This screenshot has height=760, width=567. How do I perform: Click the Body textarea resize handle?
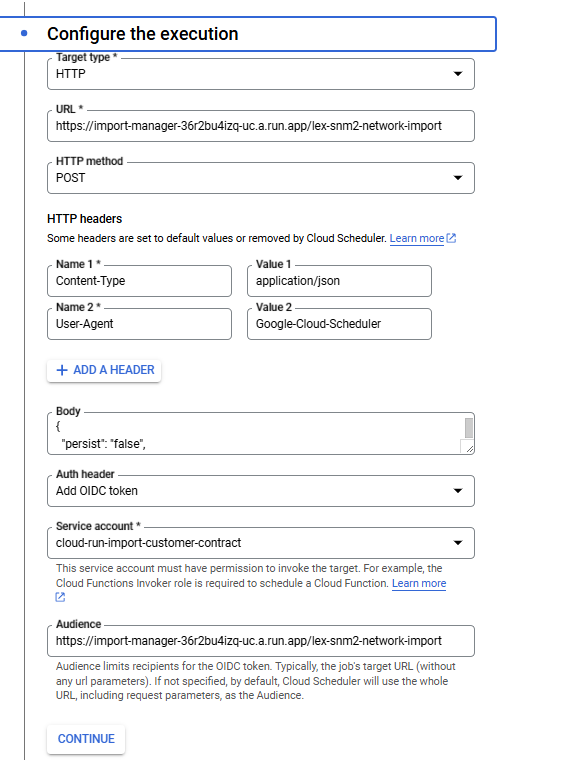coord(469,448)
